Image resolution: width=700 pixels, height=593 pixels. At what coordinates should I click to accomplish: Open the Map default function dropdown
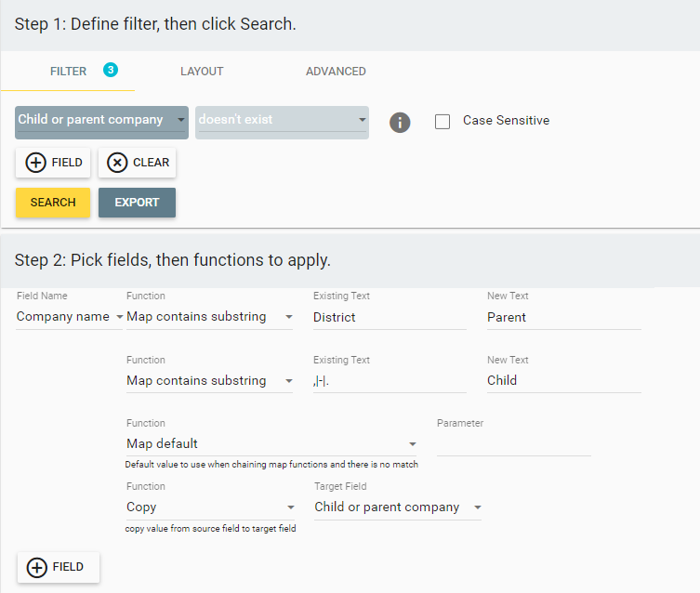pos(271,444)
